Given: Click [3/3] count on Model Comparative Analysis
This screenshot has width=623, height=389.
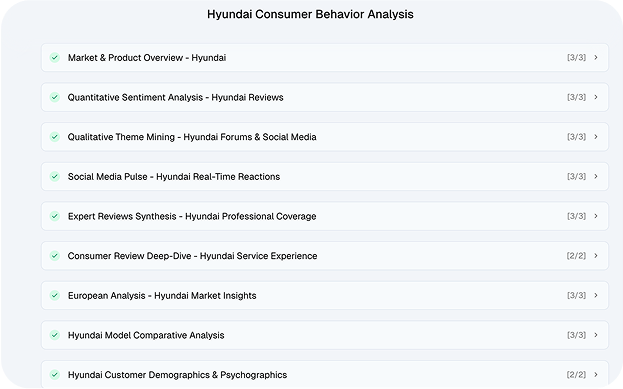Looking at the screenshot, I should pos(577,335).
